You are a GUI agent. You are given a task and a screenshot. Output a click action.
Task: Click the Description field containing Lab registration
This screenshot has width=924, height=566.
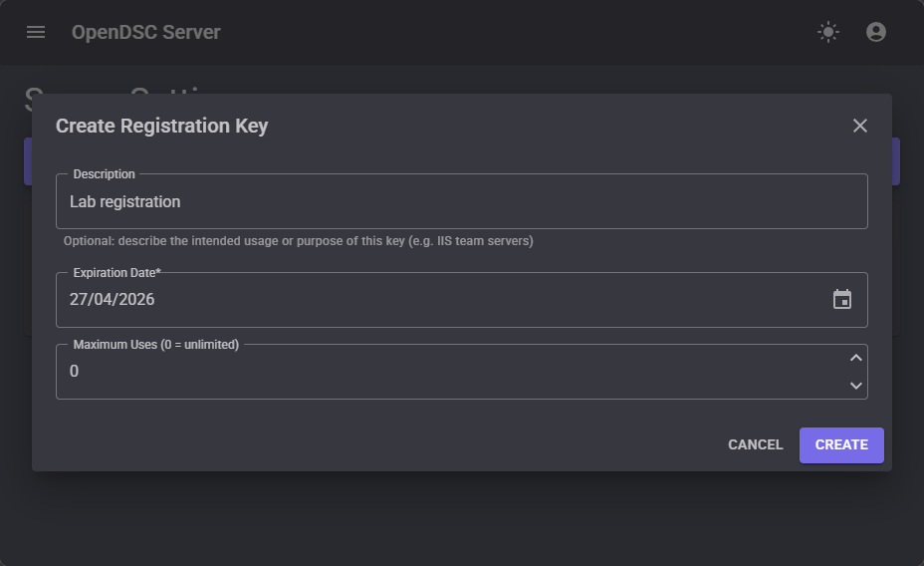click(461, 201)
